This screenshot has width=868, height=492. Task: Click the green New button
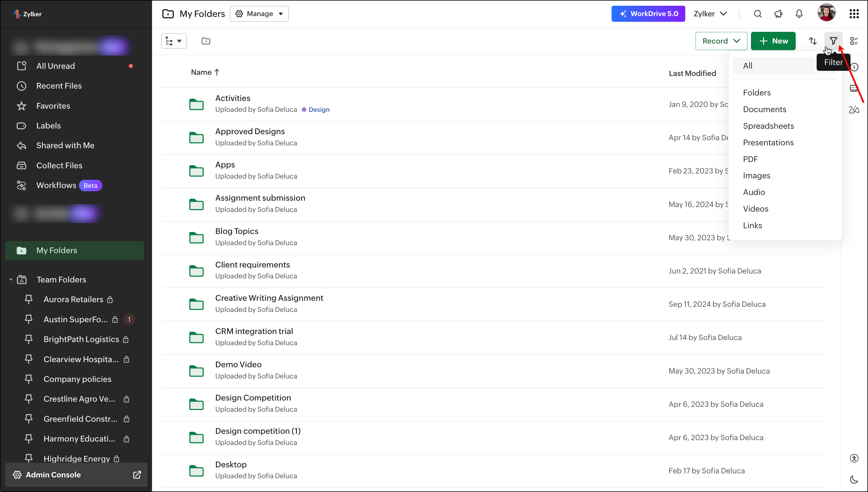point(773,41)
